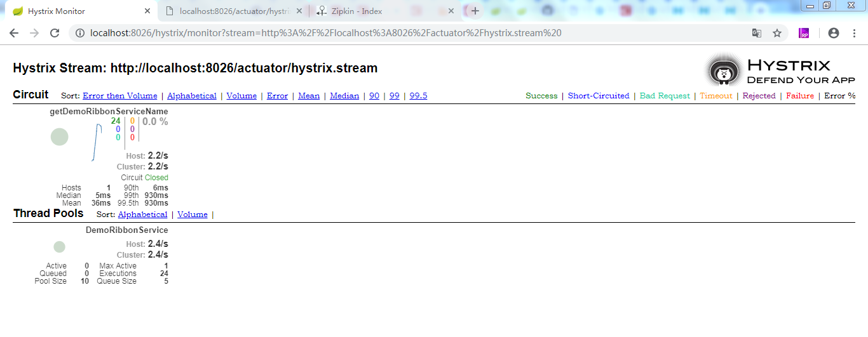Close the Hystrix Monitor tab

(147, 11)
